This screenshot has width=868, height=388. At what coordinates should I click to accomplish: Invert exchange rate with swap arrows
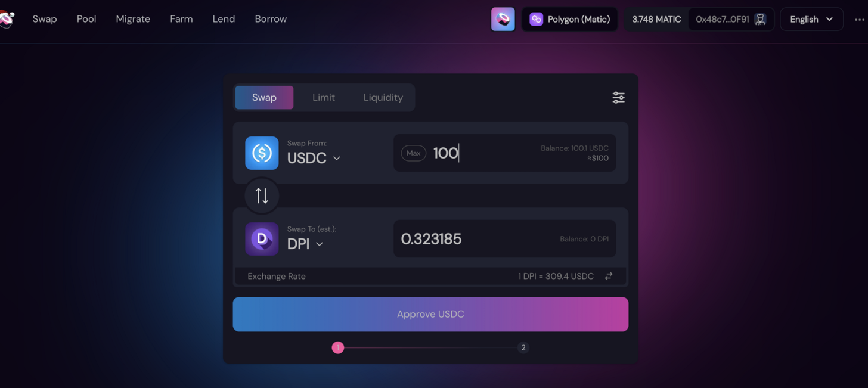609,276
